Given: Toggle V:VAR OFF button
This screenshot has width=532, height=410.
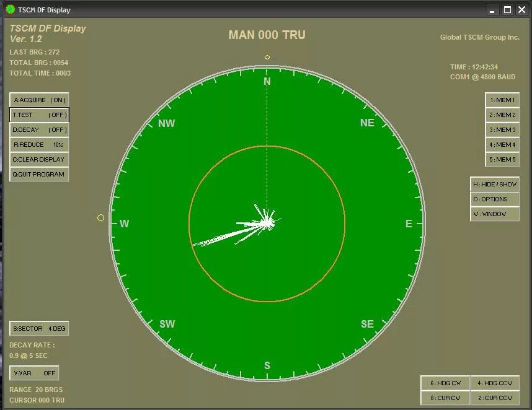Looking at the screenshot, I should (x=34, y=373).
